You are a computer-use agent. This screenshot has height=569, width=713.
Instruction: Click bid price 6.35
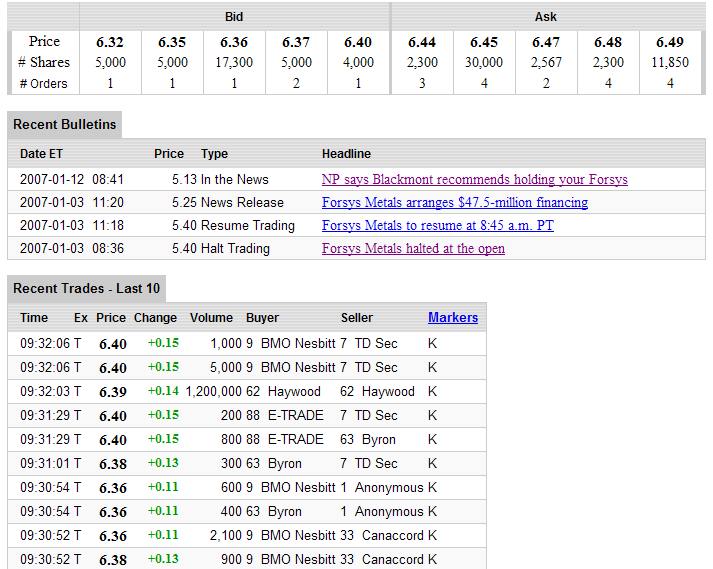172,42
